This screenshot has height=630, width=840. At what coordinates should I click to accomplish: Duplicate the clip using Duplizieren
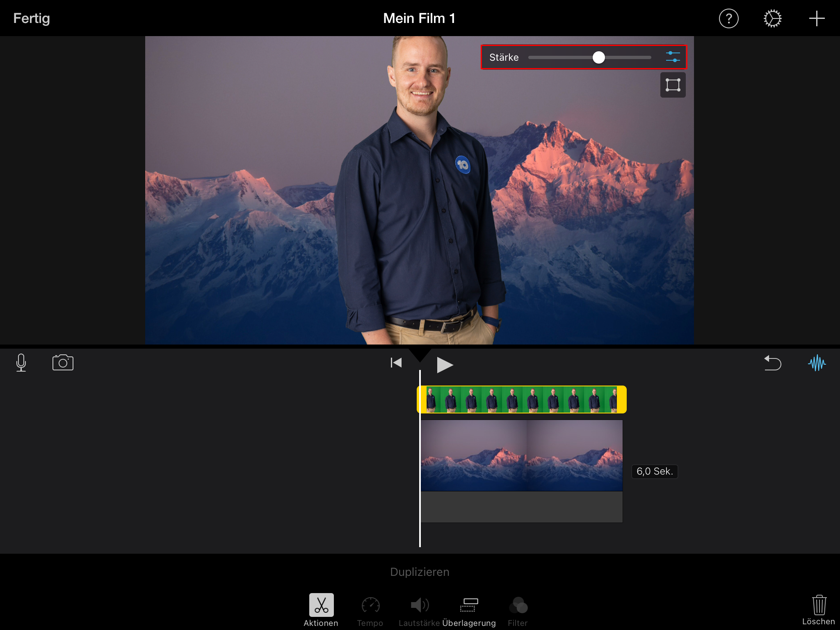tap(420, 571)
